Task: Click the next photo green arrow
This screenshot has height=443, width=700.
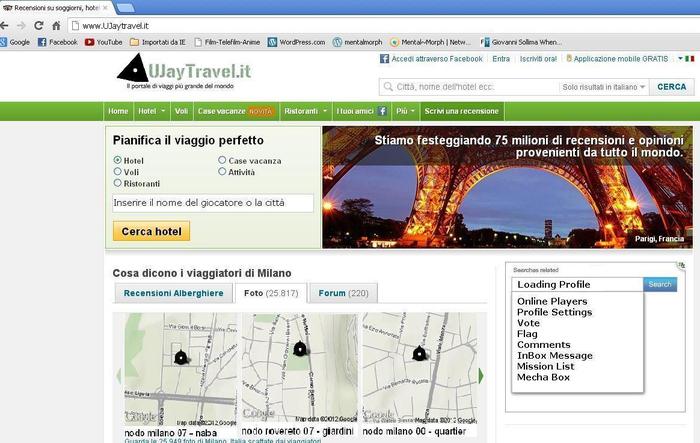Action: 481,376
